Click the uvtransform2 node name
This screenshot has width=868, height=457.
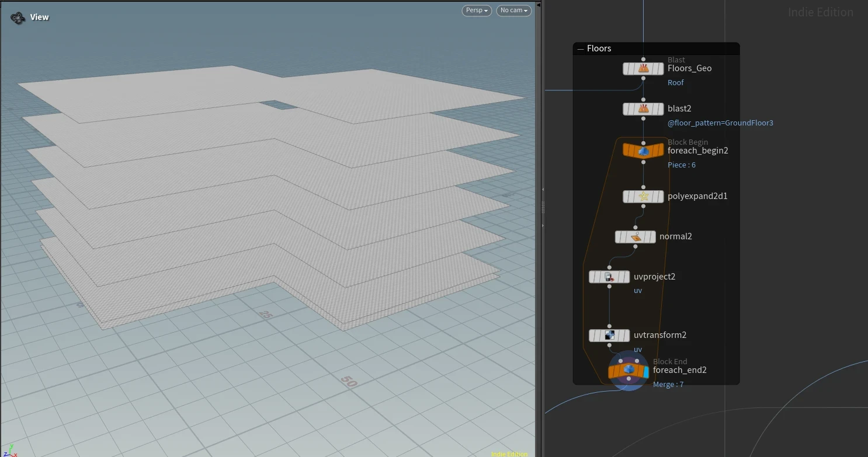point(659,335)
